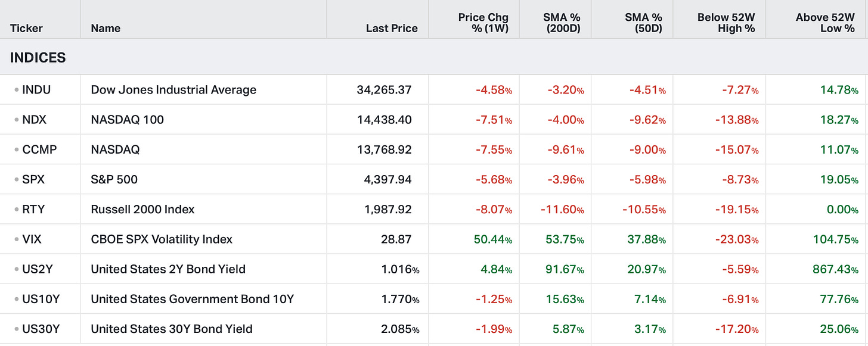This screenshot has width=868, height=346.
Task: Click Below 52W High value -19.15%
Action: click(x=737, y=209)
